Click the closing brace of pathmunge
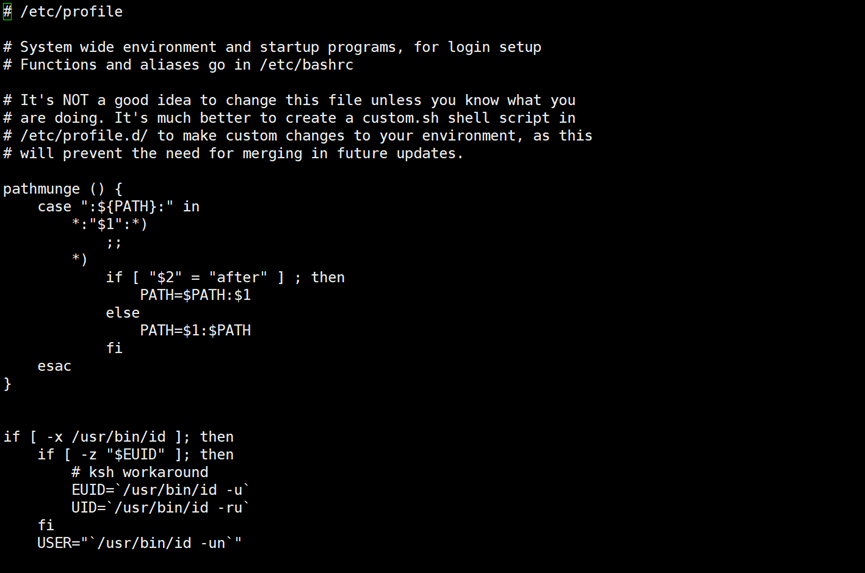The height and width of the screenshot is (573, 865). click(7, 384)
